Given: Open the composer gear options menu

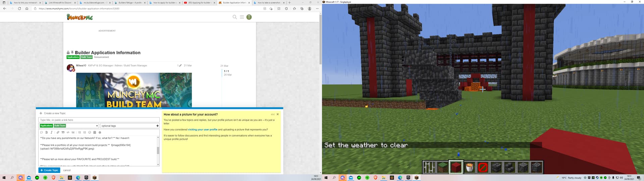Looking at the screenshot, I should click(100, 132).
